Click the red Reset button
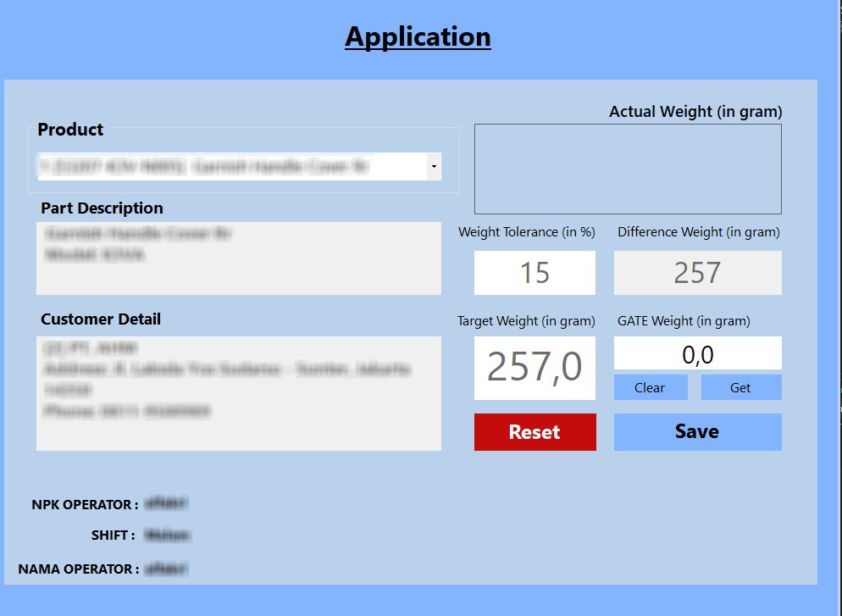842x616 pixels. (x=535, y=432)
